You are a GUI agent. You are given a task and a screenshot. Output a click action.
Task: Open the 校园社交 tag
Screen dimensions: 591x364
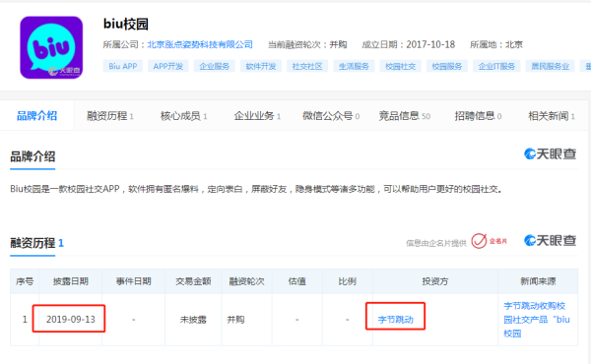[400, 66]
